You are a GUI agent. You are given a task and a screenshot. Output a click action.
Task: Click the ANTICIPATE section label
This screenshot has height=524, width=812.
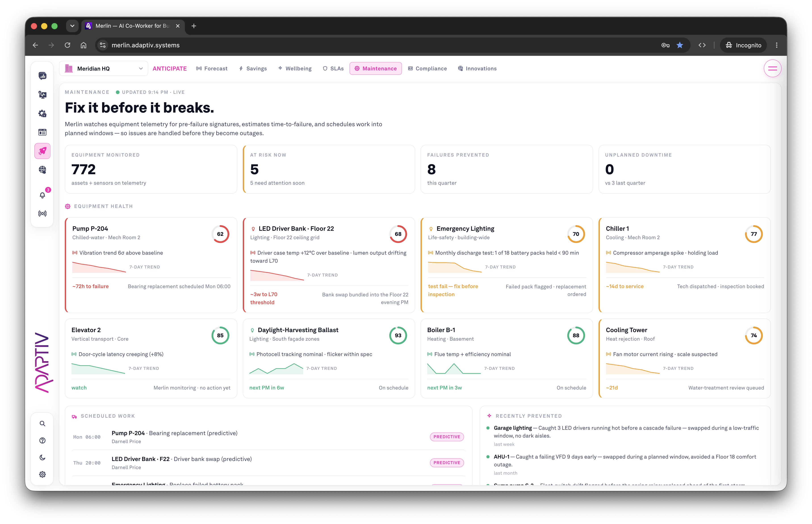(x=170, y=68)
